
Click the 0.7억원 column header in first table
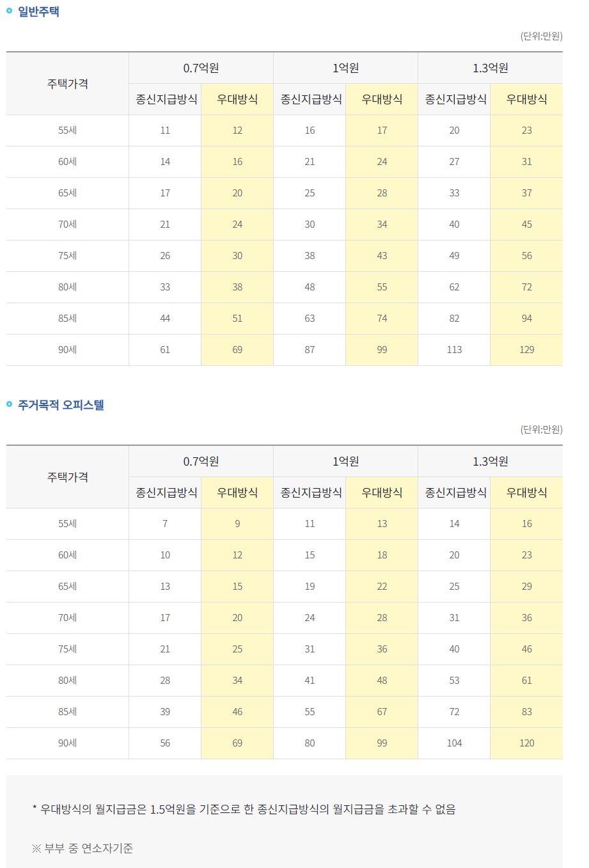click(x=201, y=67)
